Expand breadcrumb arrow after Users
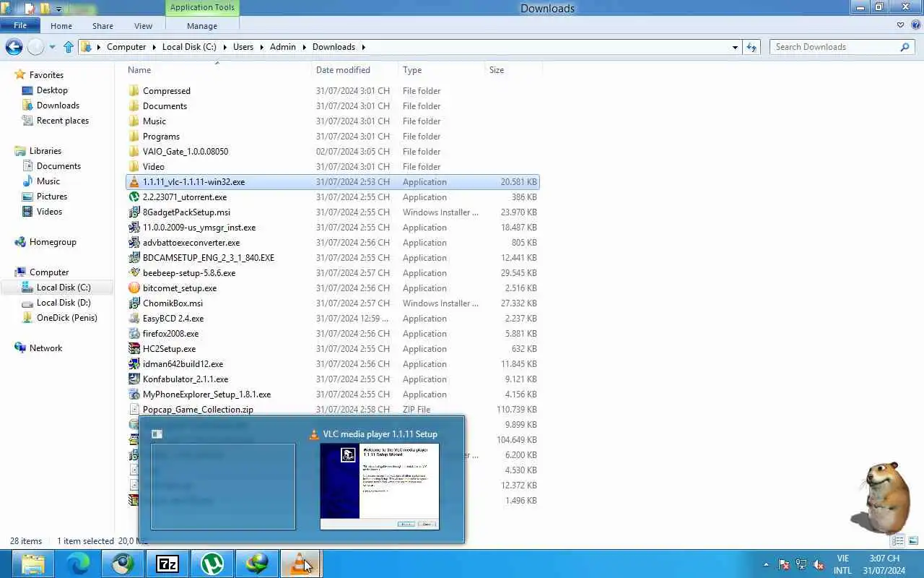Screen dimensions: 924x578 pos(261,47)
